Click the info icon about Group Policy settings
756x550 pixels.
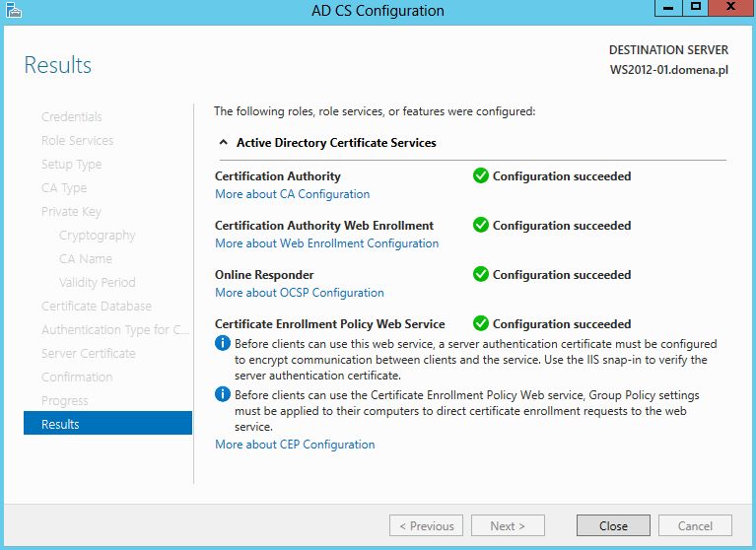(x=223, y=395)
